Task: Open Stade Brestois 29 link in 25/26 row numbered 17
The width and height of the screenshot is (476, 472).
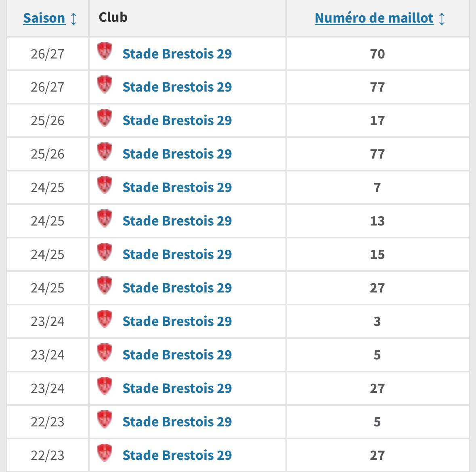Action: (x=177, y=121)
